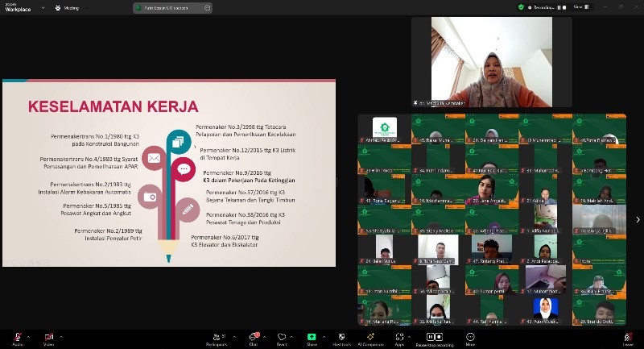Click the camera icon on the slide
The height and width of the screenshot is (349, 644).
click(150, 197)
